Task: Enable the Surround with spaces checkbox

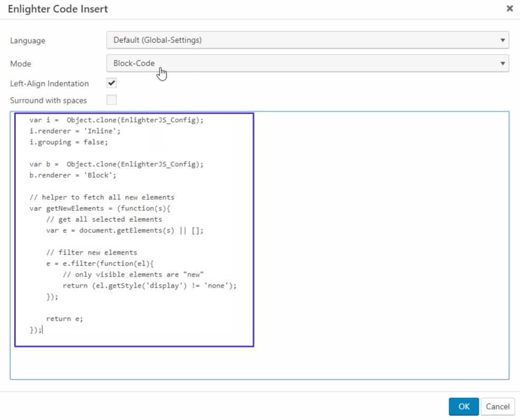Action: click(111, 100)
